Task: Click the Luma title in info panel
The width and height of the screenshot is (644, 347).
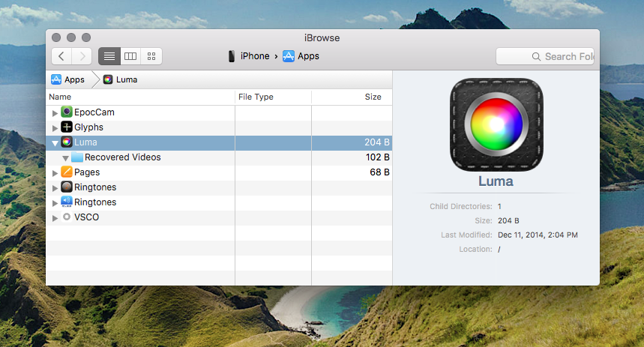Action: pos(496,181)
